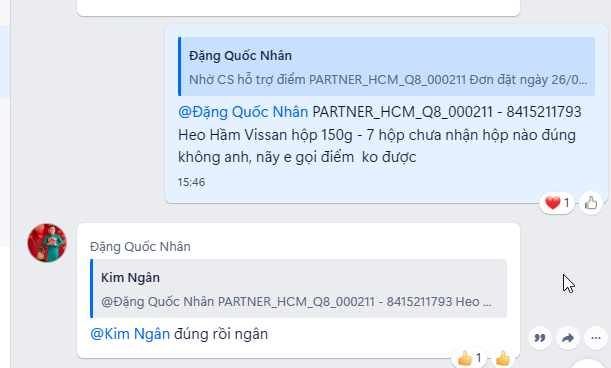
Task: Click the order code 8415211793 in the message
Action: point(544,112)
